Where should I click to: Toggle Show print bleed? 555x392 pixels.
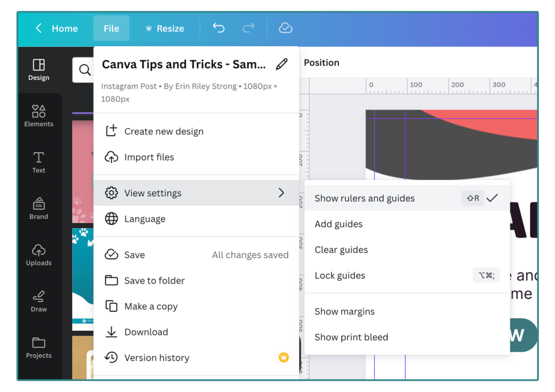click(x=407, y=337)
